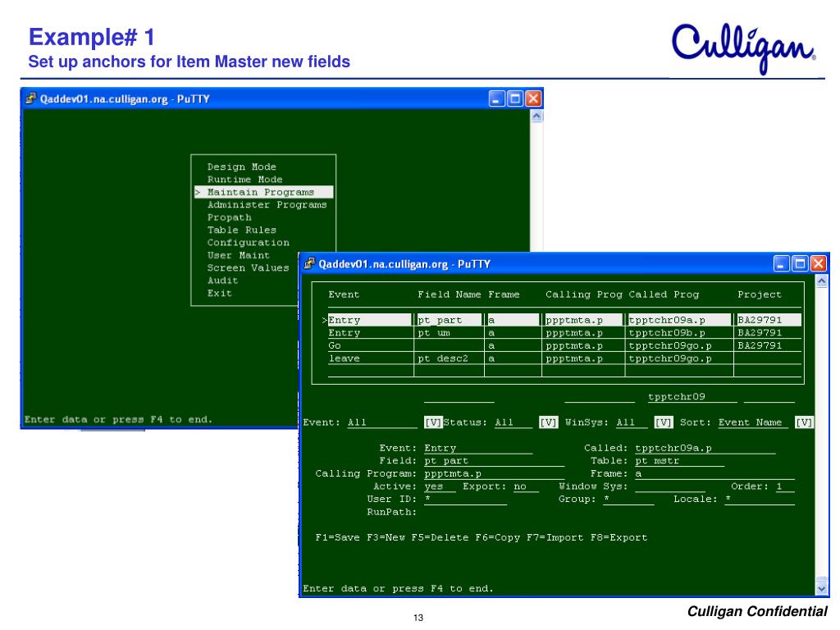Select Propath menu entry
840x630 pixels.
tap(230, 217)
